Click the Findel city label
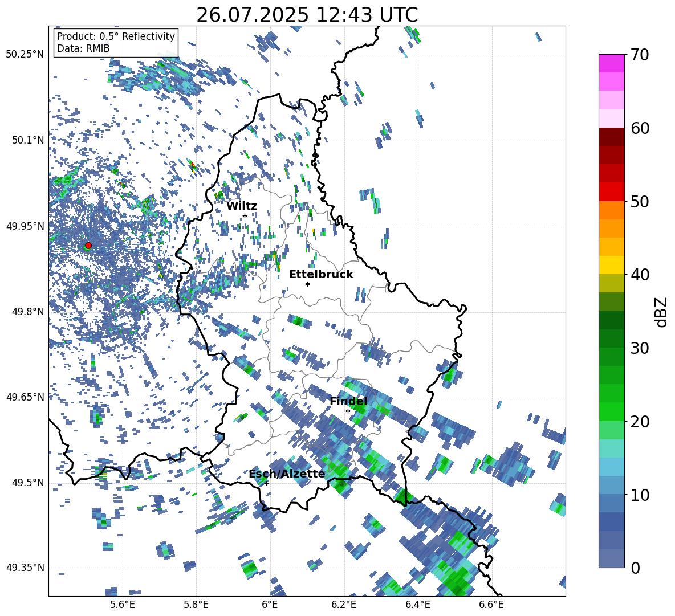Screen dimensions: 675x616 point(348,401)
